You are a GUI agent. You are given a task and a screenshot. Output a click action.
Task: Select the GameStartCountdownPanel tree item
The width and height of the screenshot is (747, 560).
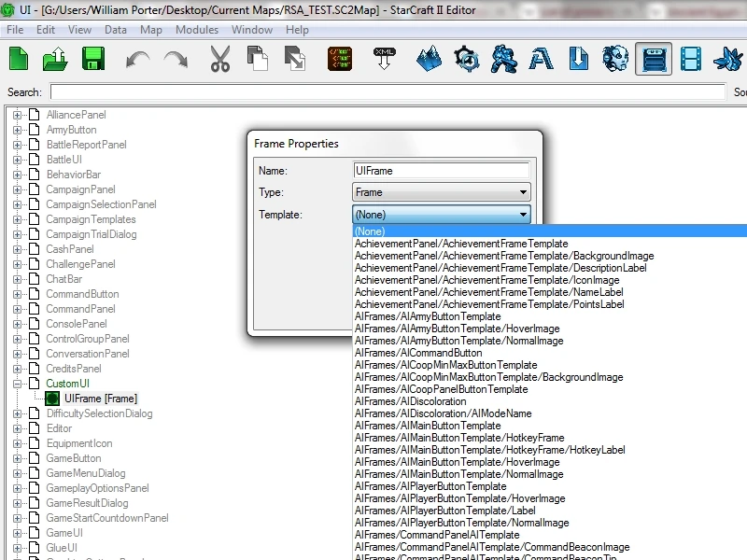(x=107, y=518)
